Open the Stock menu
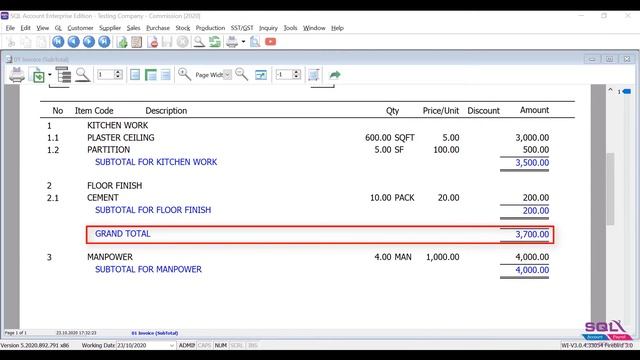 tap(182, 28)
